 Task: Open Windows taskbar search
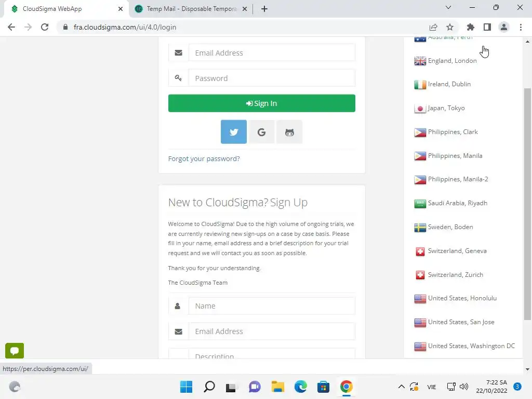[x=209, y=387]
